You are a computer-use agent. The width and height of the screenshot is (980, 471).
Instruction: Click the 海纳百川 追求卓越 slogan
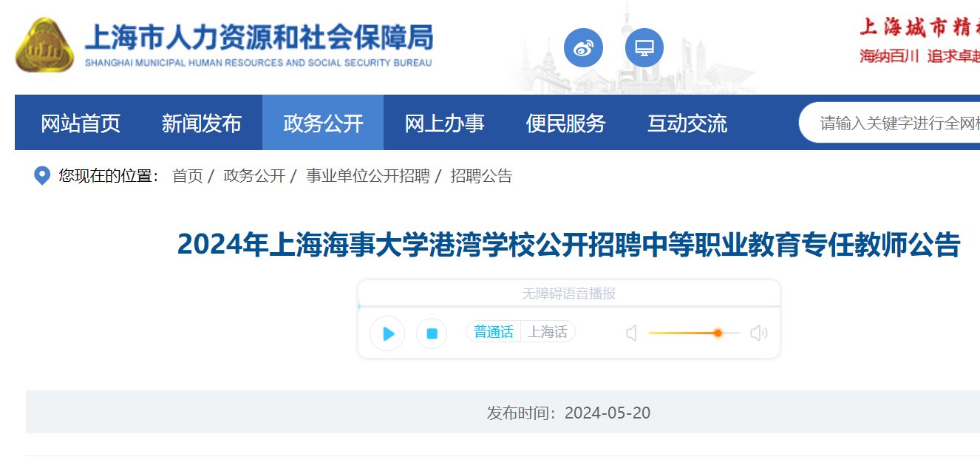click(x=919, y=56)
